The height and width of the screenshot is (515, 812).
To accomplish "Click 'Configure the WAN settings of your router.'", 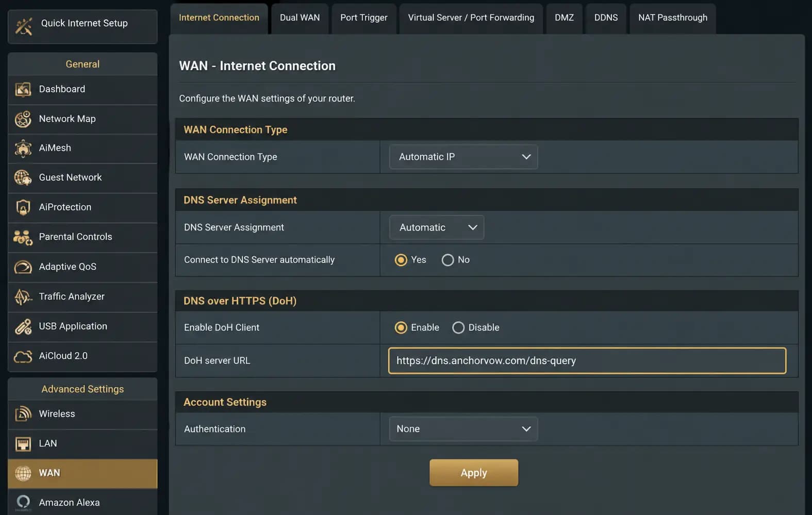I will tap(267, 98).
